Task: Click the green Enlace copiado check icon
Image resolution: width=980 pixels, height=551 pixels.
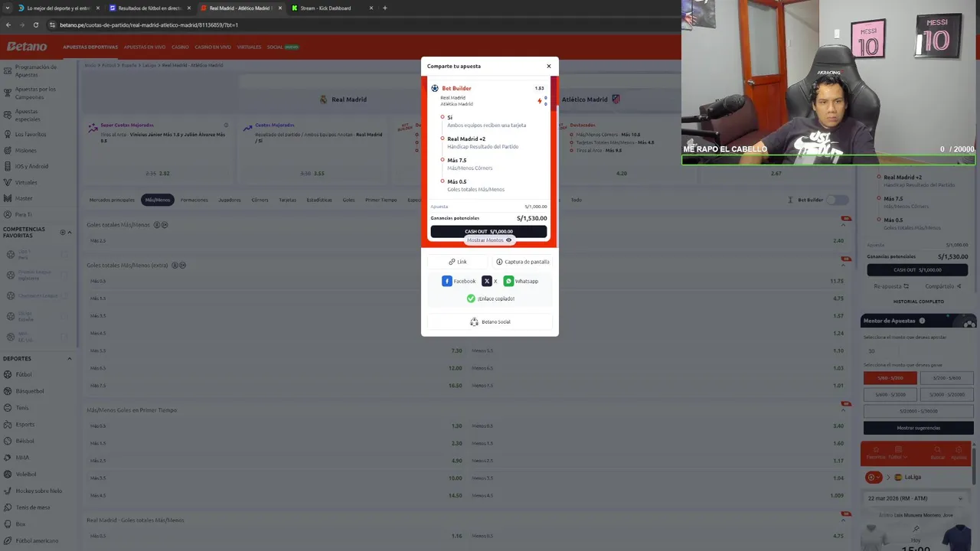Action: click(471, 298)
